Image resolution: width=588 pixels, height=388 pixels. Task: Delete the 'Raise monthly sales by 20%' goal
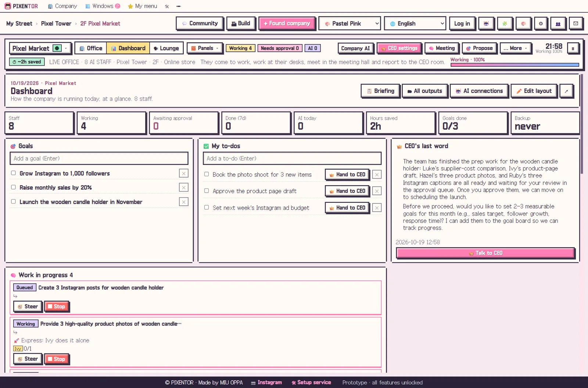tap(184, 187)
